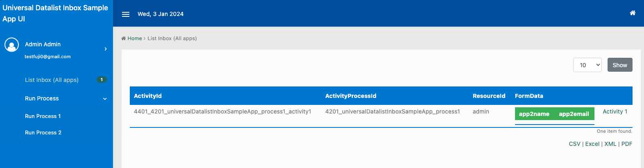Open Run Process 2
Viewport: 644px width, 168px height.
[x=43, y=133]
